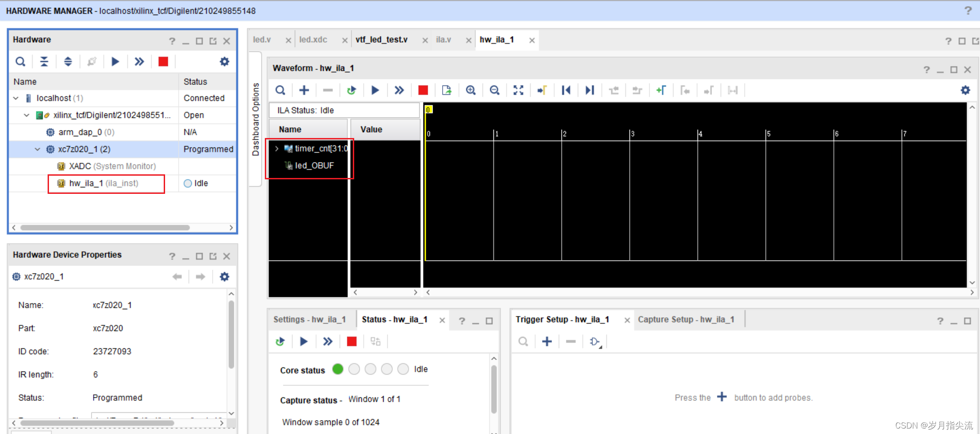The height and width of the screenshot is (434, 980).
Task: Run trigger immediate in Waveform toolbar
Action: pyautogui.click(x=399, y=90)
